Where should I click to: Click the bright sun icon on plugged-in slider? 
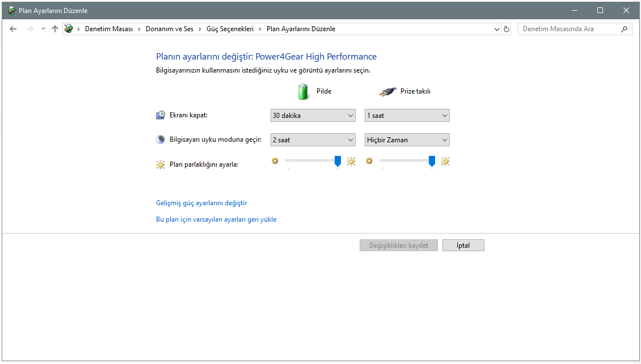pyautogui.click(x=445, y=162)
